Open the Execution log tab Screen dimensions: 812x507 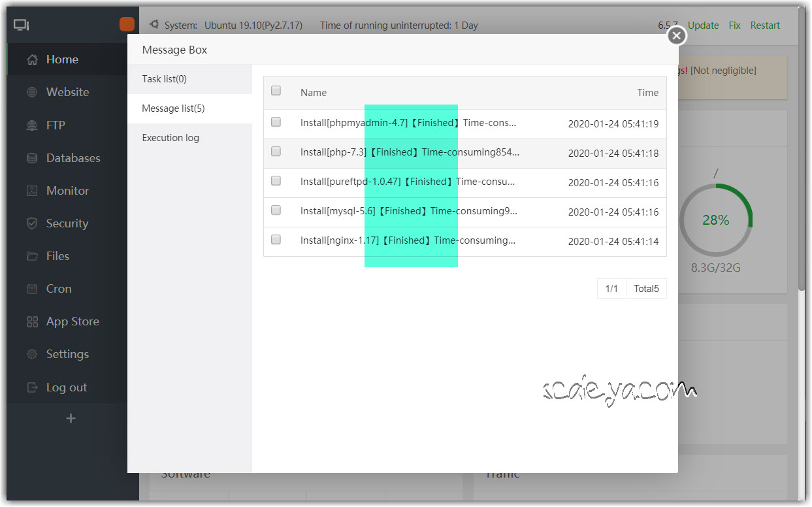(171, 138)
